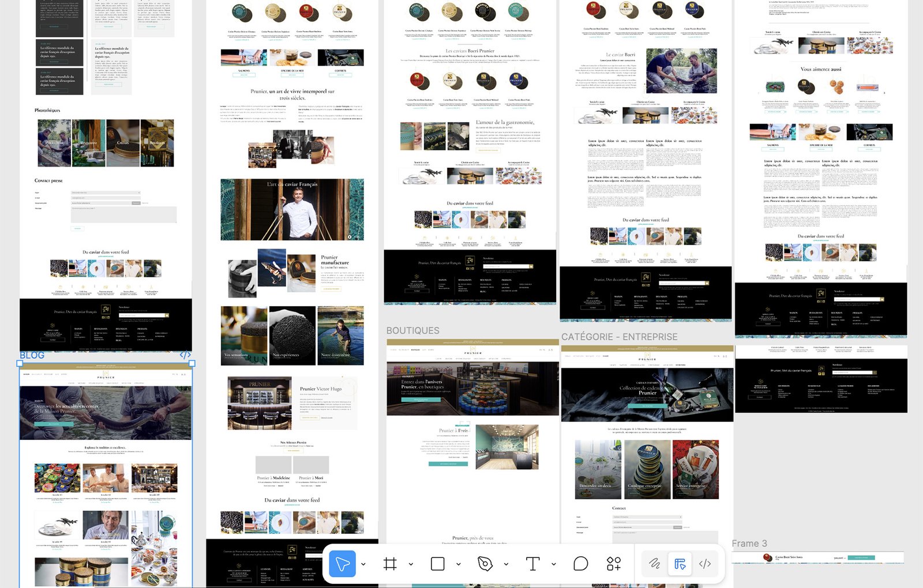Expand the Pen tool options chevron

point(506,564)
